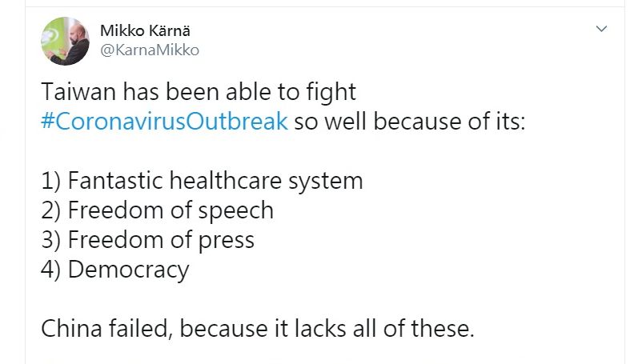
Task: Open the Mikko Kärnä display name link
Action: click(x=146, y=30)
